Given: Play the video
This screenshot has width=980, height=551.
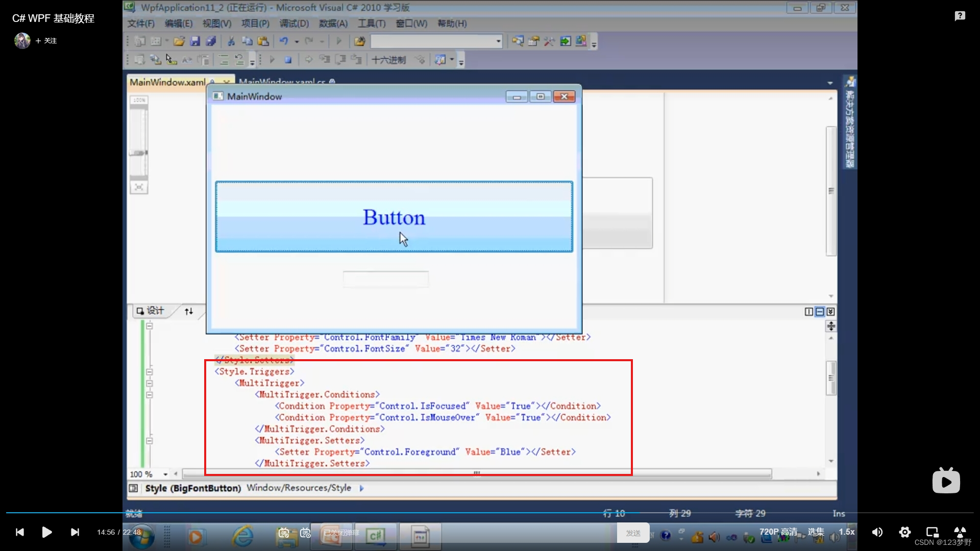Looking at the screenshot, I should [x=46, y=532].
